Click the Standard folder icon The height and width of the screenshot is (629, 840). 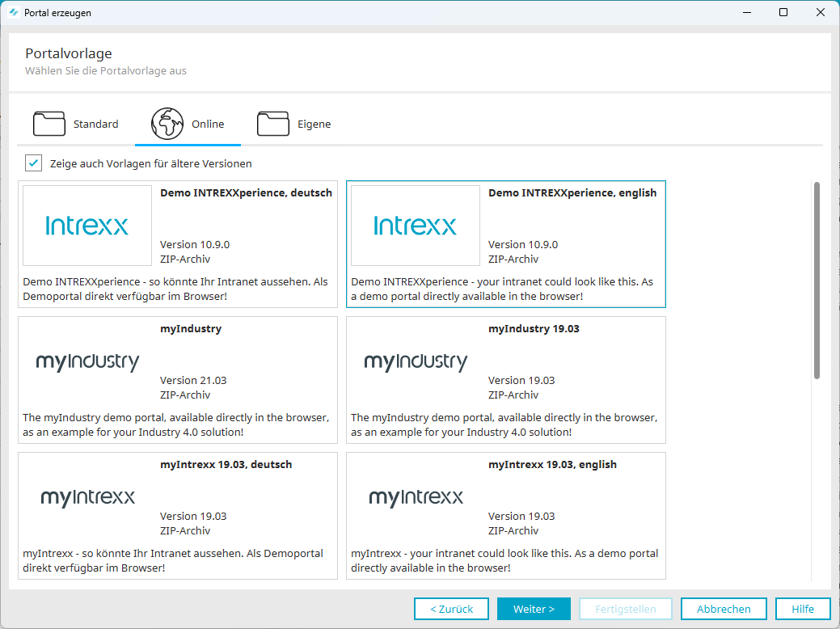[49, 124]
